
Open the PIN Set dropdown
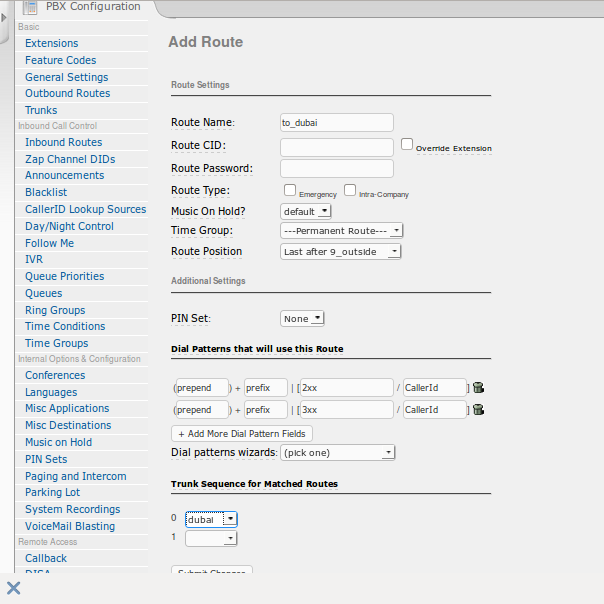(x=302, y=319)
